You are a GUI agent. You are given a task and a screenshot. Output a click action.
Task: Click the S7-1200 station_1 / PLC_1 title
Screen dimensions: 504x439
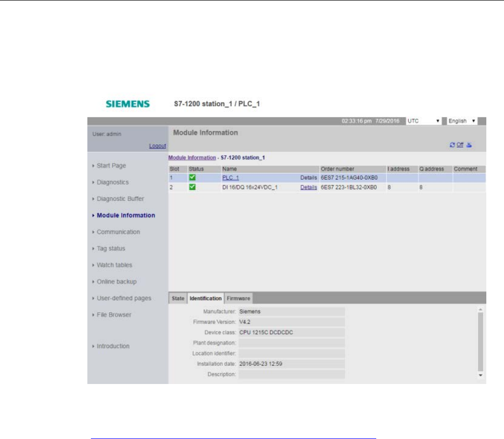(x=217, y=104)
